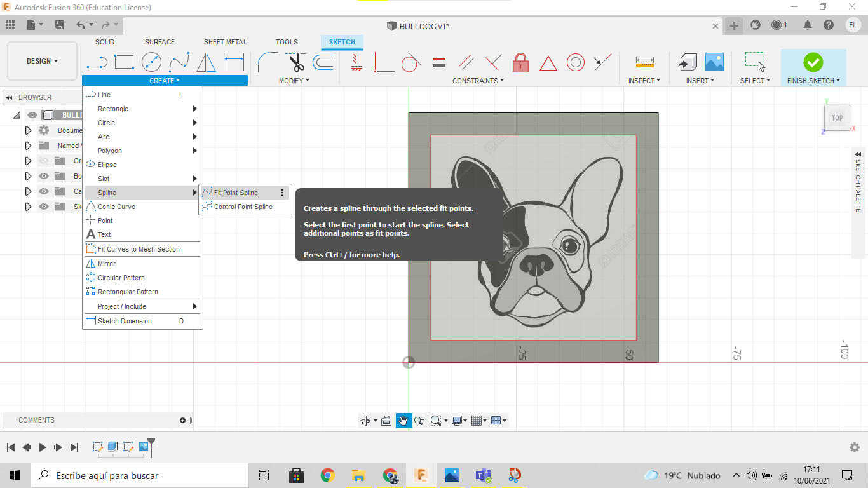Open the SELECT dropdown menu

755,81
